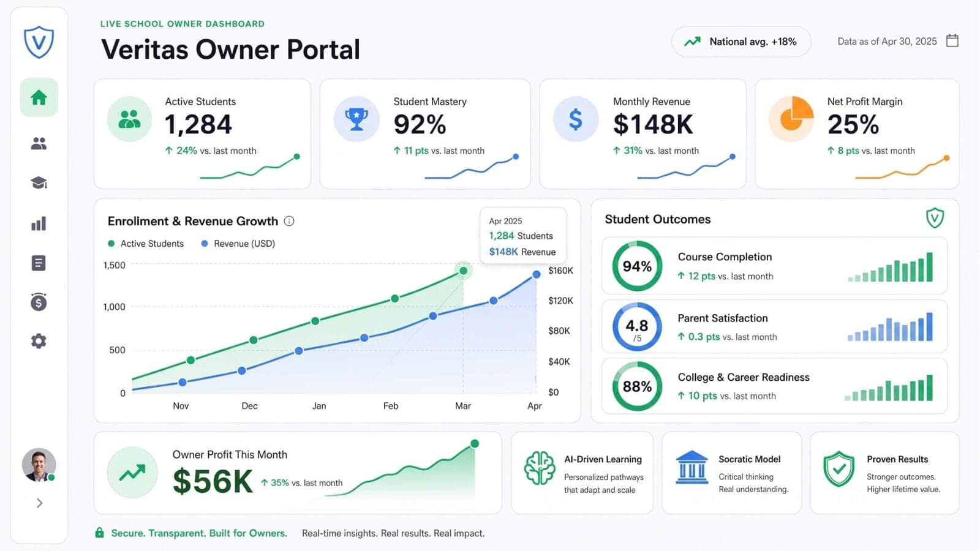Toggle the Revenue (USD) legend item

(238, 244)
